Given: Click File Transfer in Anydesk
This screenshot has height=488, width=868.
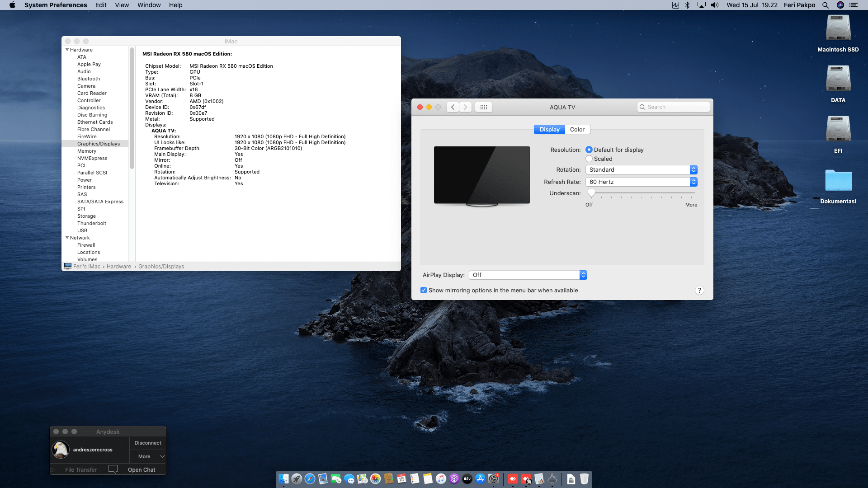Looking at the screenshot, I should click(x=81, y=469).
